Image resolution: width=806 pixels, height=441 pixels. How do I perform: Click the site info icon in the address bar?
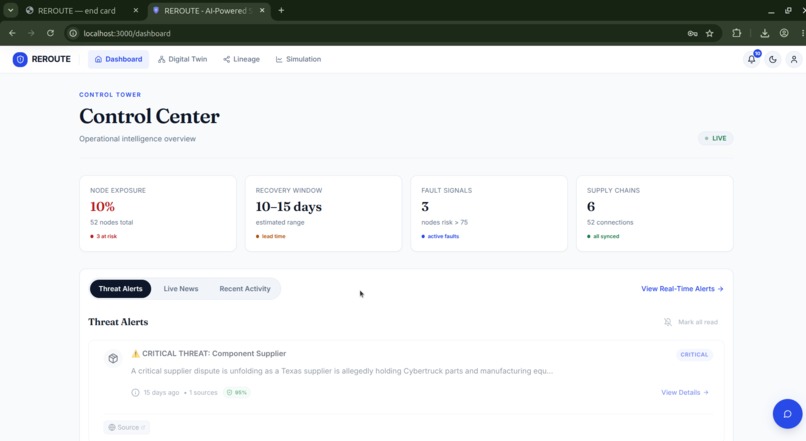73,33
